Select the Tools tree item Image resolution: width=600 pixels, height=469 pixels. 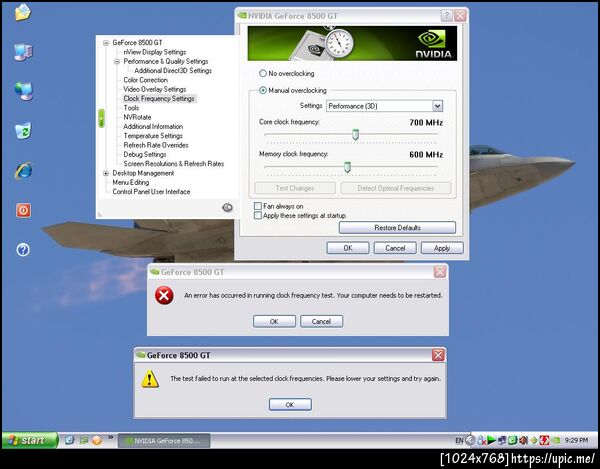coord(131,108)
